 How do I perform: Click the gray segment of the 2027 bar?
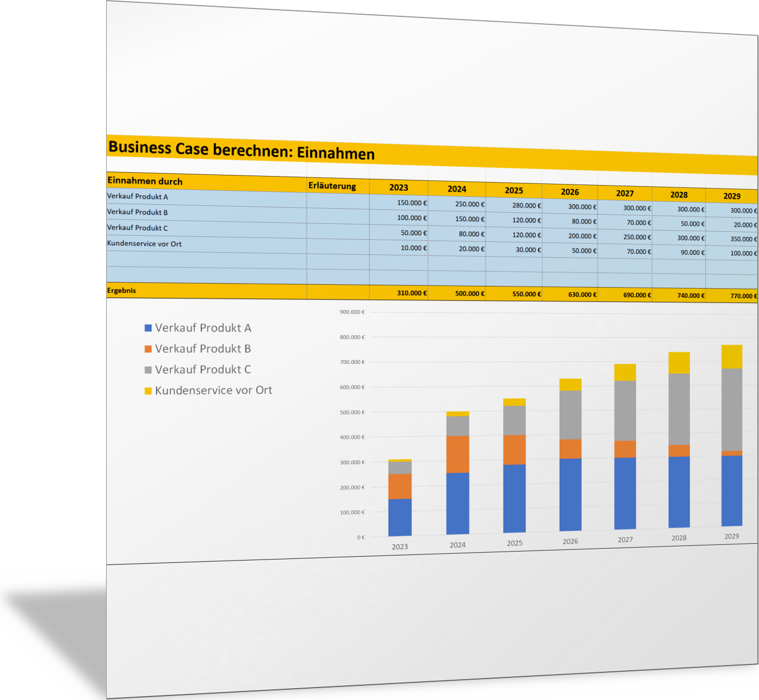point(625,411)
